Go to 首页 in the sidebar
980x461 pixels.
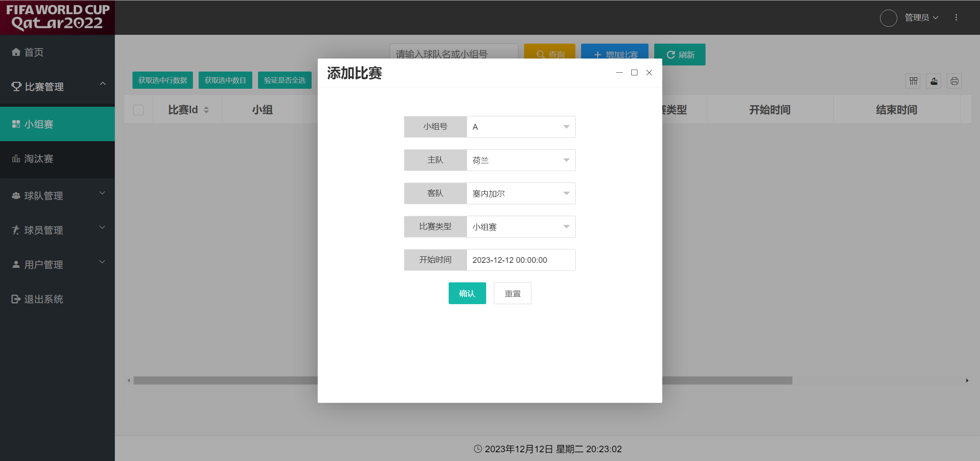click(x=34, y=52)
